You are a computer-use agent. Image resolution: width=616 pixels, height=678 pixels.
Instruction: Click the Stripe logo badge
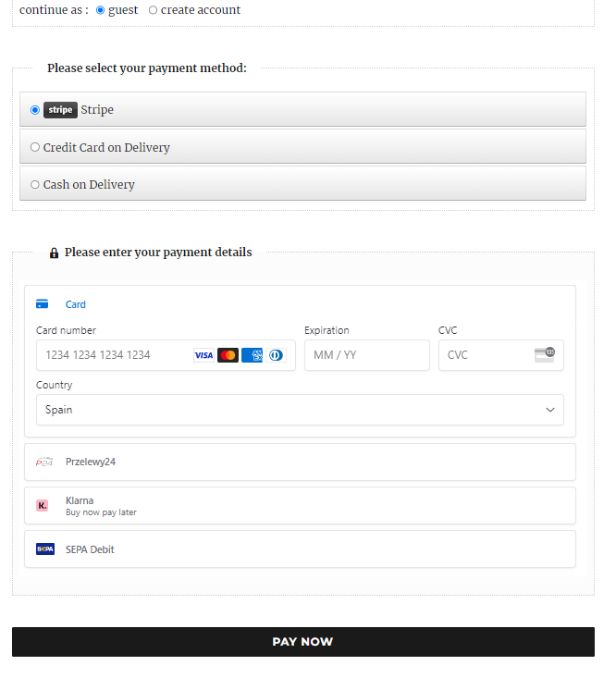click(60, 110)
